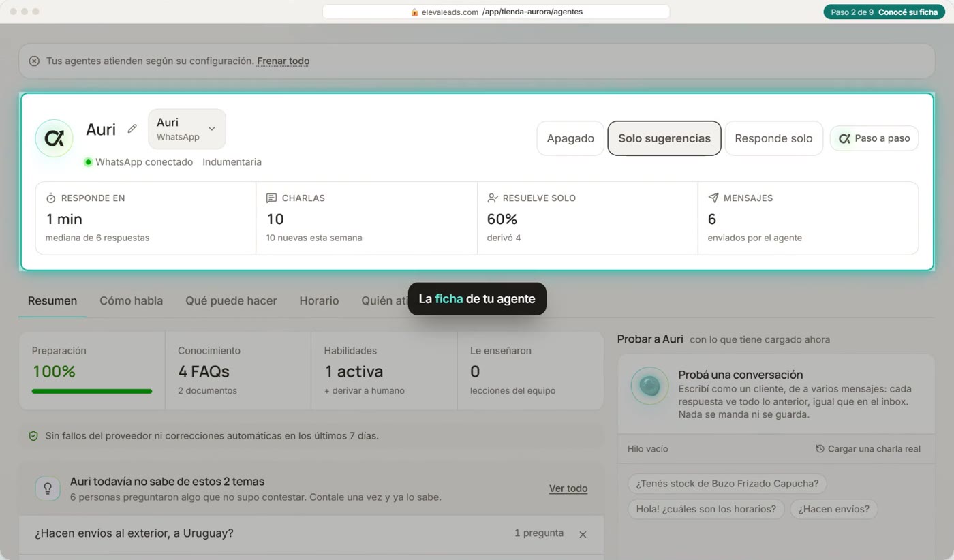The height and width of the screenshot is (560, 954).
Task: Click the Hilo vacío label
Action: [x=647, y=449]
